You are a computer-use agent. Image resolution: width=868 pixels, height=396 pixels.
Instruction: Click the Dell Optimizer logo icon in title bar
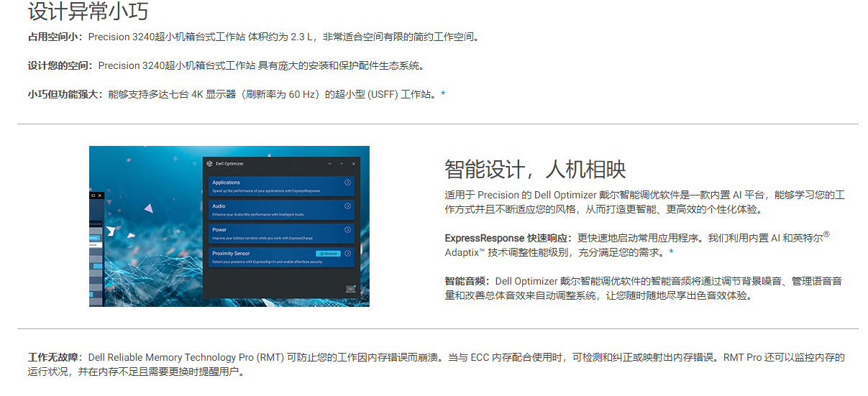click(209, 164)
